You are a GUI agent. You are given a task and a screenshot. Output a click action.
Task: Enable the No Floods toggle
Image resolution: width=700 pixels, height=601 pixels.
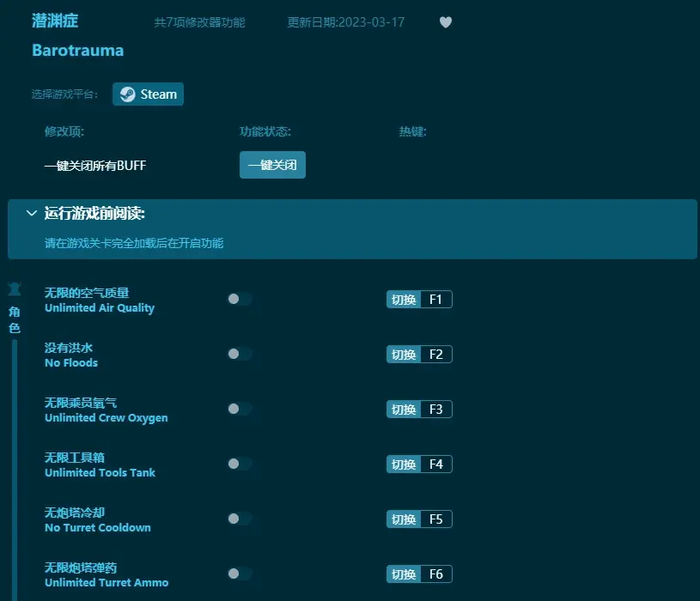coord(239,354)
